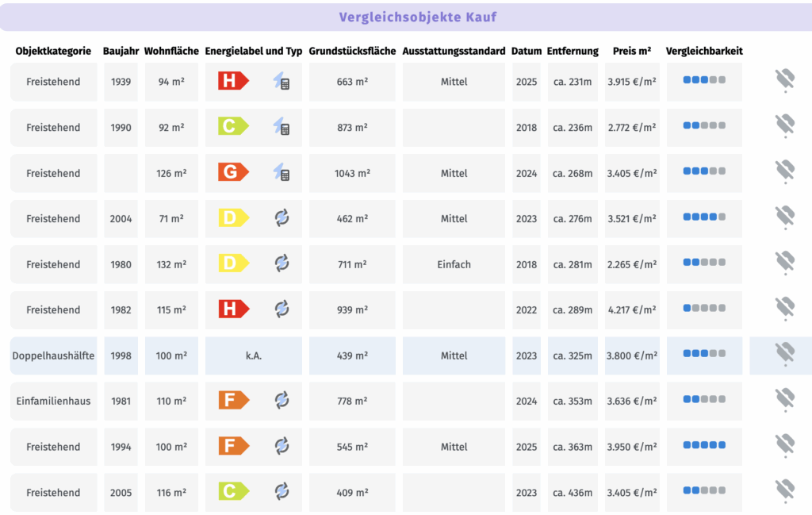This screenshot has width=812, height=515.
Task: Open the Doppelhaushälfte object category cell
Action: point(53,356)
